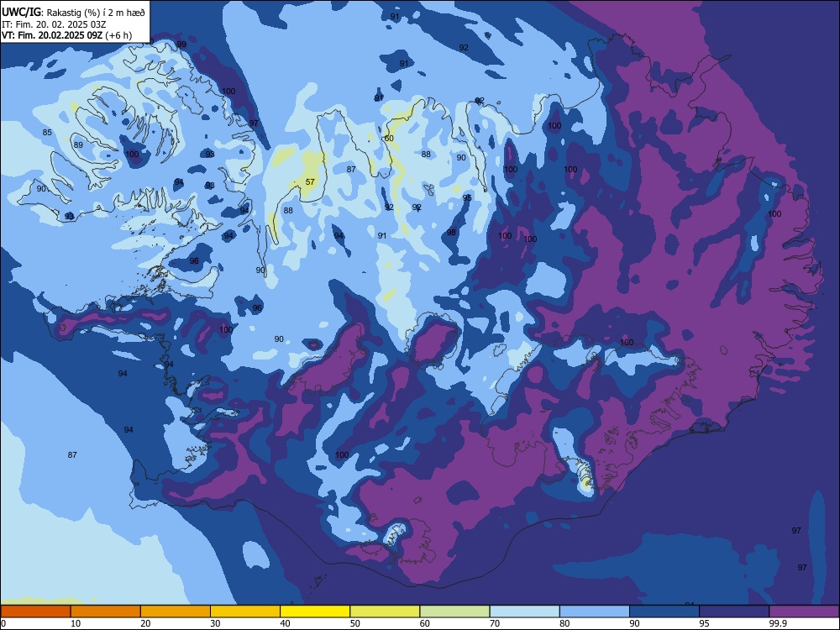Click the 'VT: Fim. 20.02.2025 09Z (+6 h)' line

coord(66,35)
